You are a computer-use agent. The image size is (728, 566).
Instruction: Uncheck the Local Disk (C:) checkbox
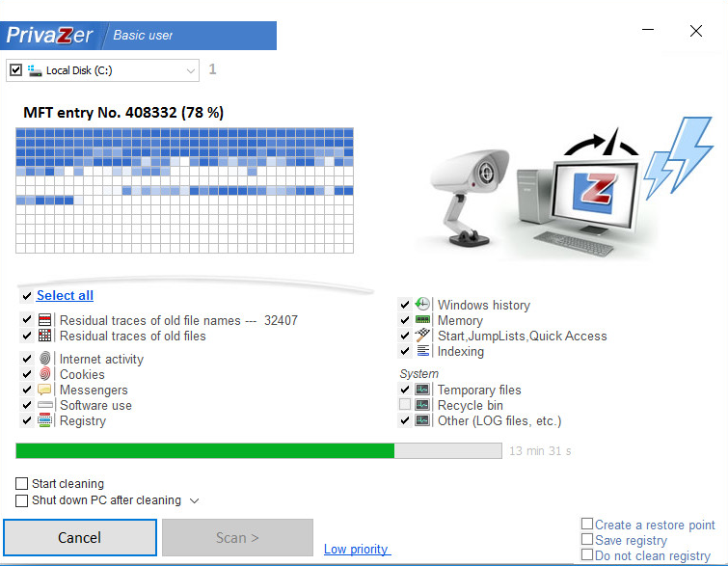15,70
